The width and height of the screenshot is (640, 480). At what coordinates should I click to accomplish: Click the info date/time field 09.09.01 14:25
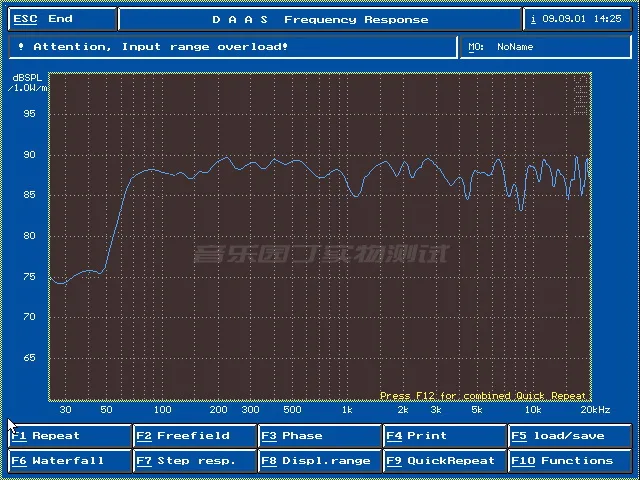pyautogui.click(x=577, y=19)
